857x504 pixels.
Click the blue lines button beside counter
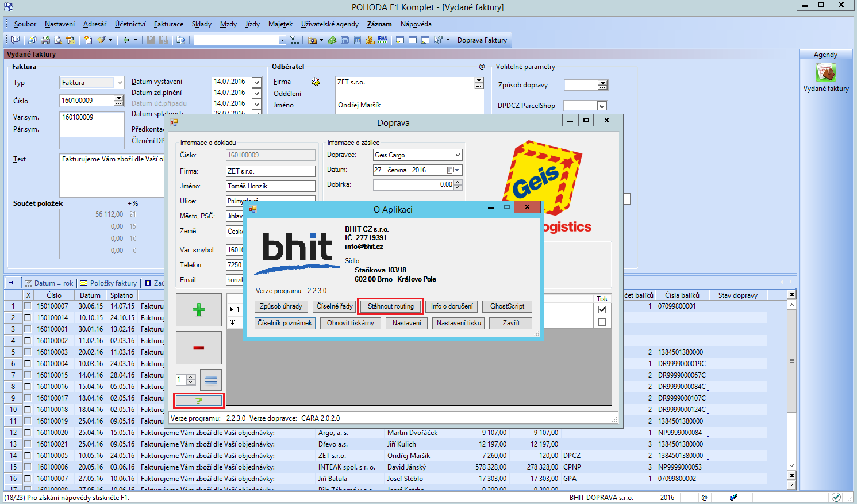click(211, 380)
